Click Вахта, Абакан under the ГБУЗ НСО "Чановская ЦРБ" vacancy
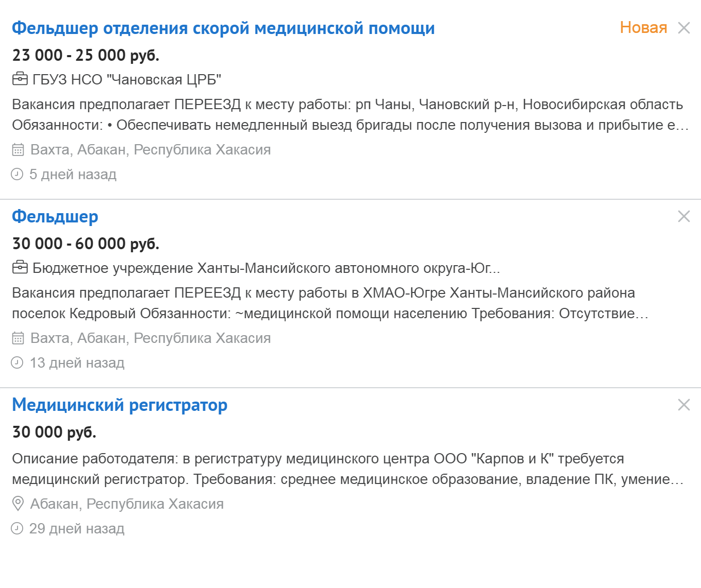The width and height of the screenshot is (701, 588). (x=151, y=149)
